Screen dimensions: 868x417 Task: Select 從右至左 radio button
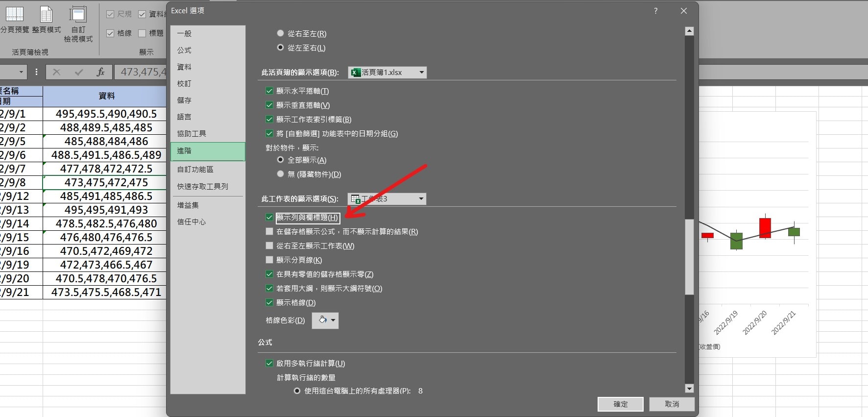(280, 33)
